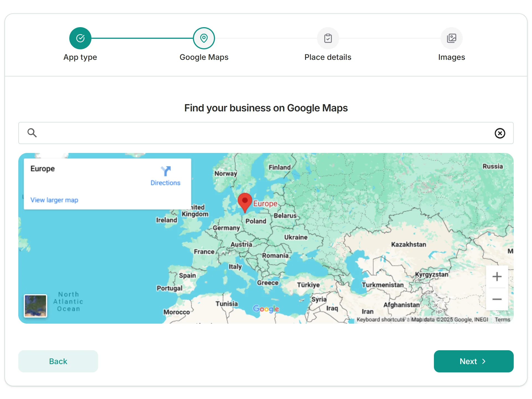Click the Belarus label on map

[285, 216]
